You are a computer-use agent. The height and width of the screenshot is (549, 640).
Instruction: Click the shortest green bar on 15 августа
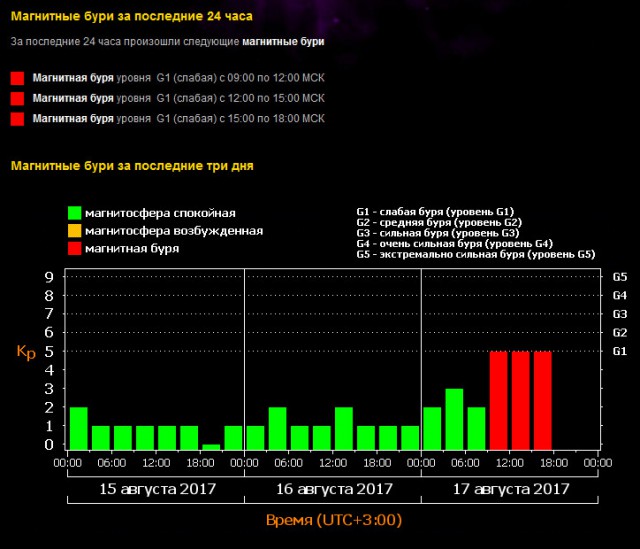tap(211, 447)
